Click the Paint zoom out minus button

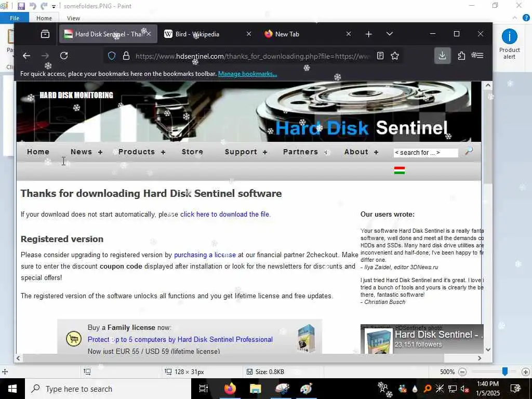click(462, 372)
